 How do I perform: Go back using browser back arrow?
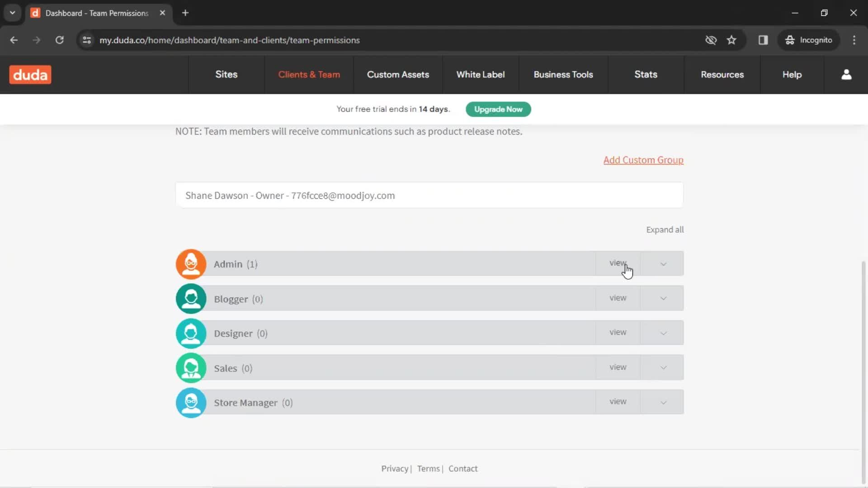coord(14,40)
